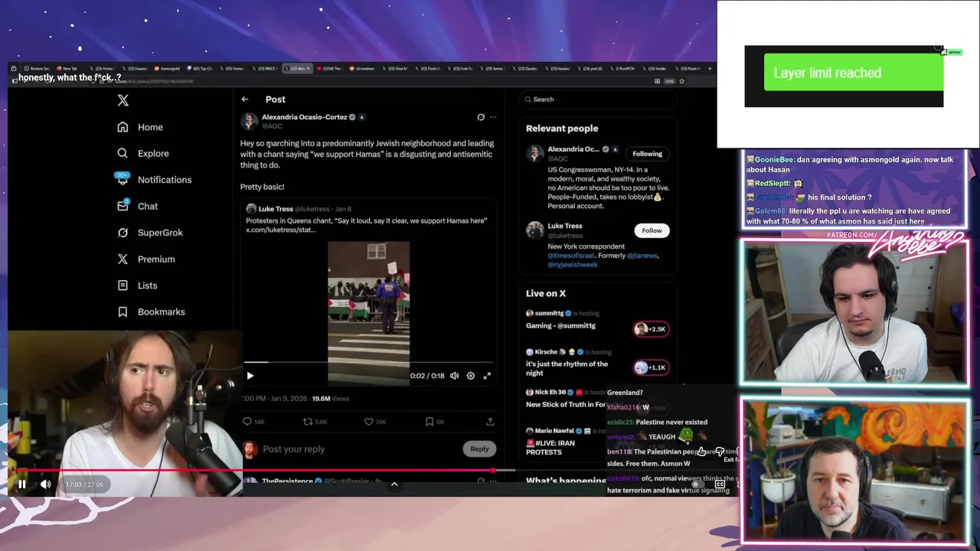
Task: Open embedded video settings gear
Action: click(471, 376)
